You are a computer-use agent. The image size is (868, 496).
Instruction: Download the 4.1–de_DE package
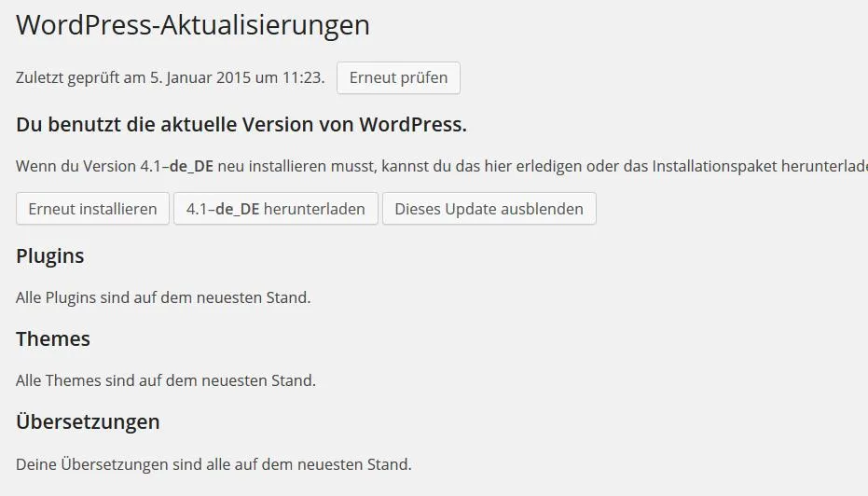pyautogui.click(x=276, y=209)
